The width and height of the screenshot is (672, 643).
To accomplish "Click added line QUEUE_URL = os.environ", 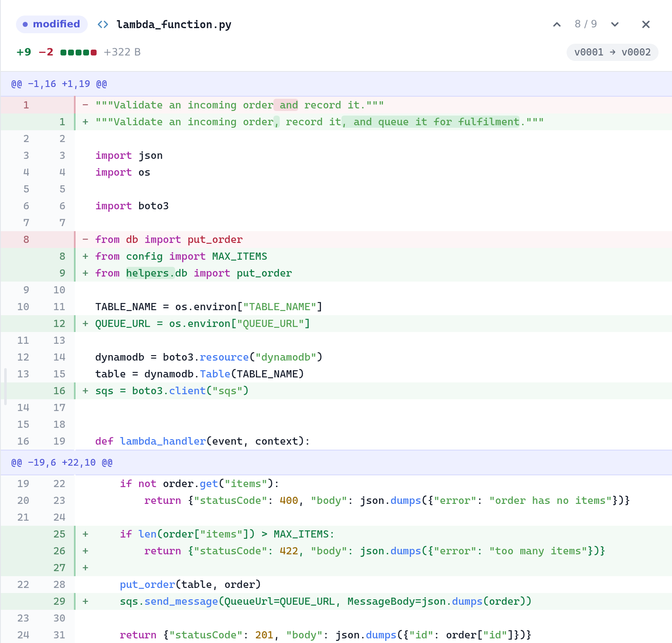I will [336, 324].
